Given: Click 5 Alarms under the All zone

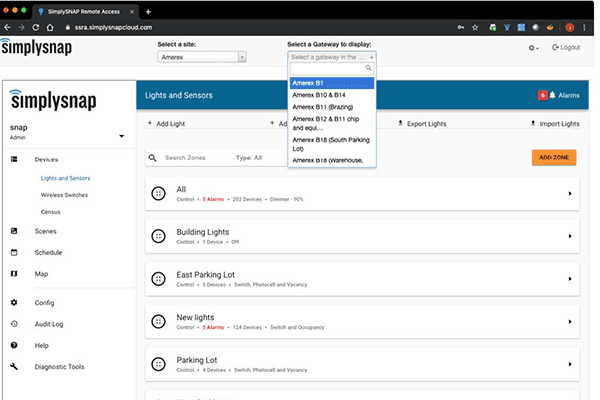Looking at the screenshot, I should coord(213,199).
